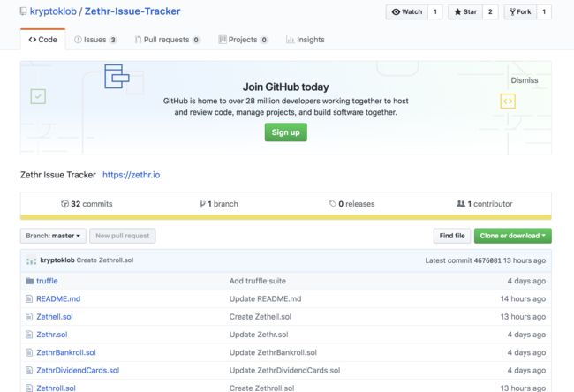Click the Star button
Screen dimensions: 574x392
(x=465, y=11)
